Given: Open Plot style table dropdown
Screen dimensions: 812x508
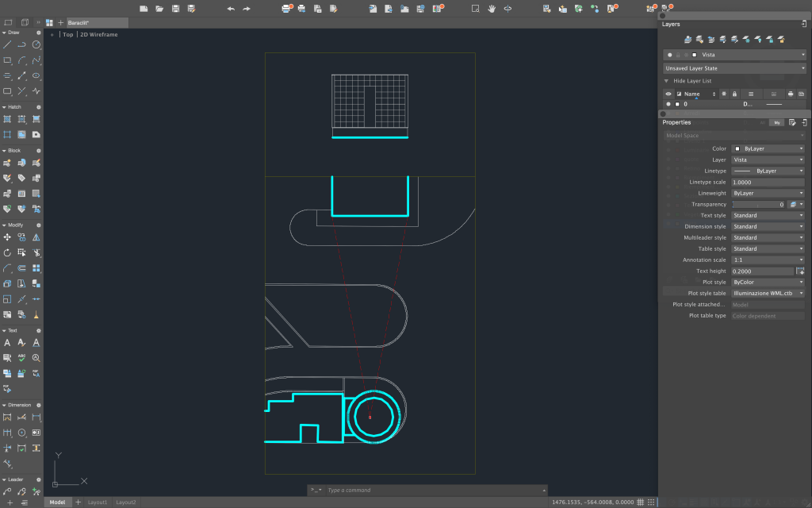Looking at the screenshot, I should [x=768, y=294].
